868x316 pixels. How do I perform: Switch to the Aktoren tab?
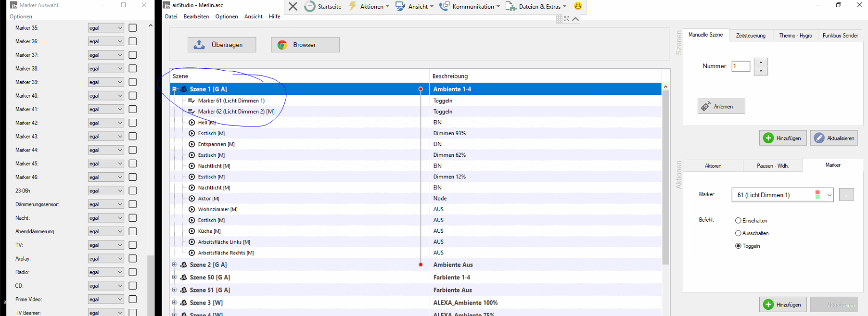coord(713,166)
